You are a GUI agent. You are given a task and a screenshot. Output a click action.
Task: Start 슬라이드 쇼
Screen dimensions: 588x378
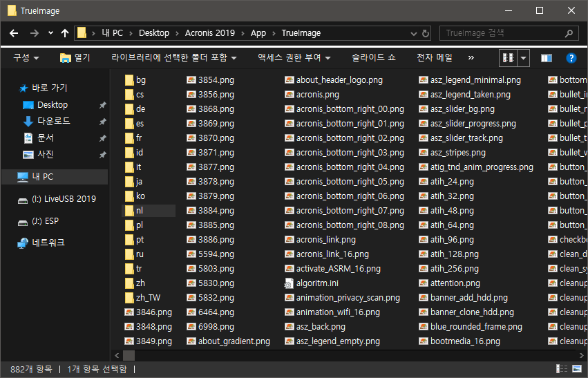point(374,58)
